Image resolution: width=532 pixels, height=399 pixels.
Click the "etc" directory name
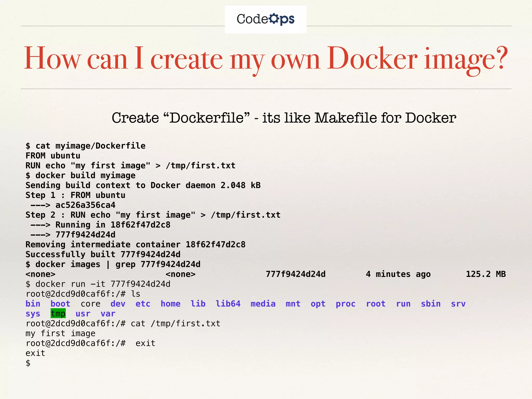point(143,304)
